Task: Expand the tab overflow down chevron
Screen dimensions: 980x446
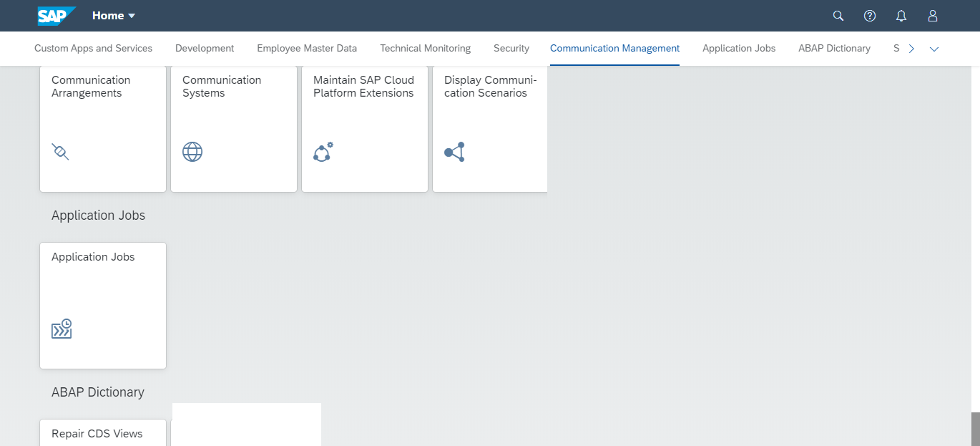Action: tap(934, 49)
